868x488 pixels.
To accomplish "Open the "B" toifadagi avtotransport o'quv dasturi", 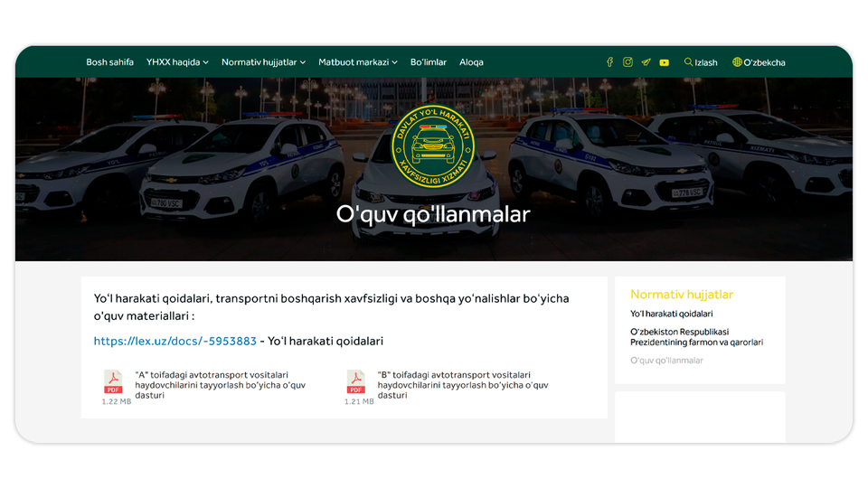I will point(463,385).
